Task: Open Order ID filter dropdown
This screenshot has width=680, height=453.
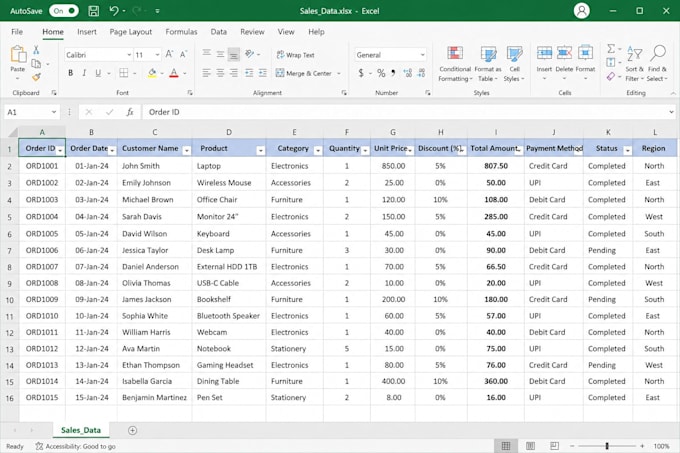Action: 60,150
